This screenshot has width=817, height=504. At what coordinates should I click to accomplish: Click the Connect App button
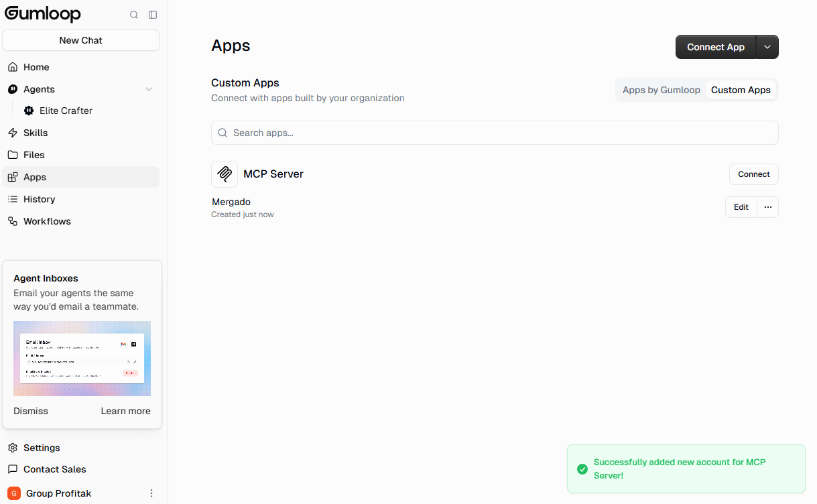(716, 47)
